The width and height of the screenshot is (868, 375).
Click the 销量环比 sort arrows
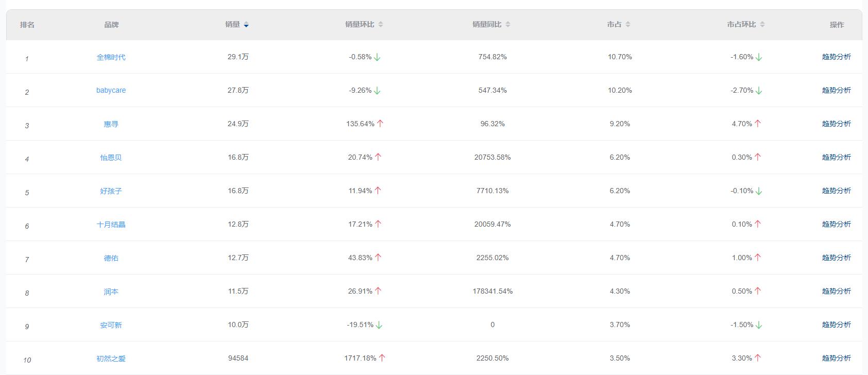tap(381, 25)
